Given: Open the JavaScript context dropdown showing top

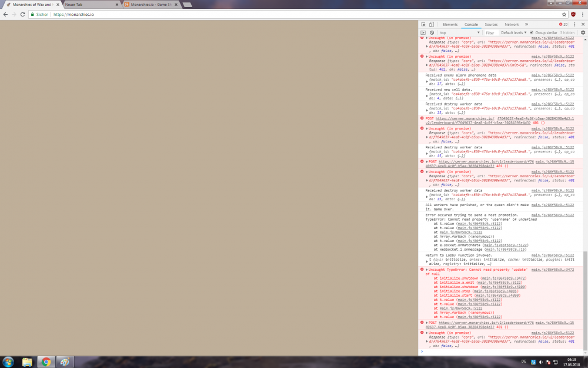Looking at the screenshot, I should point(460,32).
